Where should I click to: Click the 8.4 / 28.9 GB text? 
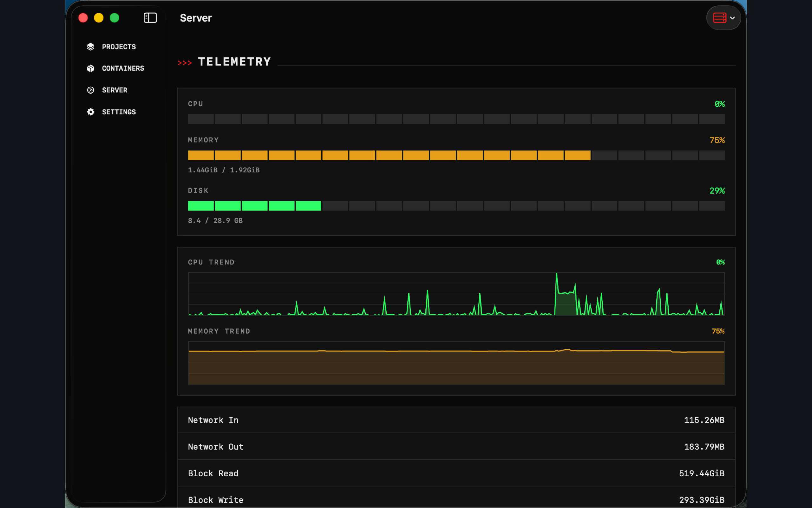pos(215,221)
